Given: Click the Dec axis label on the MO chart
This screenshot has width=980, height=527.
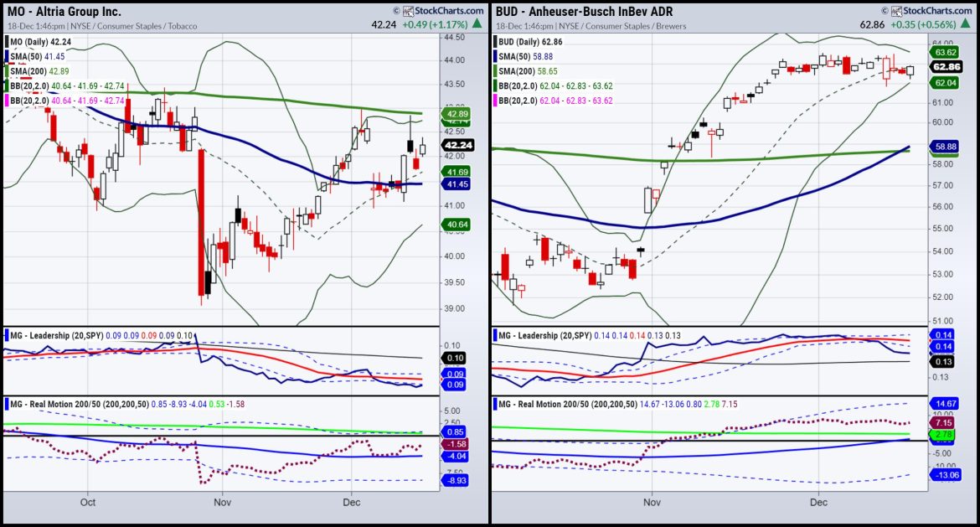Looking at the screenshot, I should [x=351, y=502].
